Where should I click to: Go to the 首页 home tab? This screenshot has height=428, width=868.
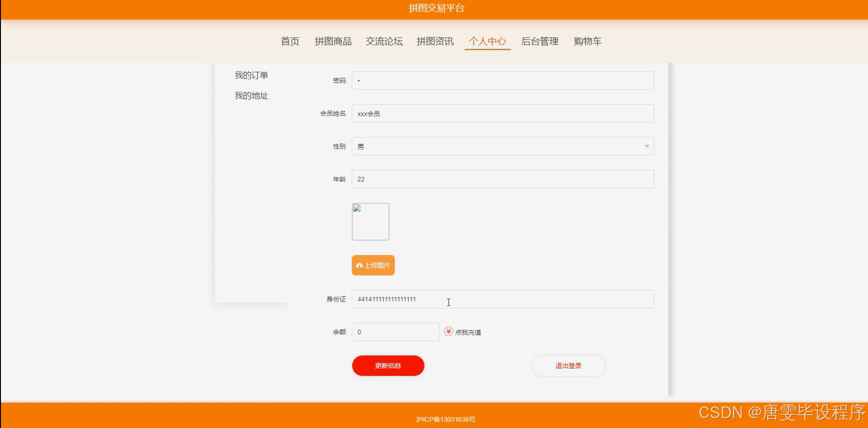tap(290, 41)
